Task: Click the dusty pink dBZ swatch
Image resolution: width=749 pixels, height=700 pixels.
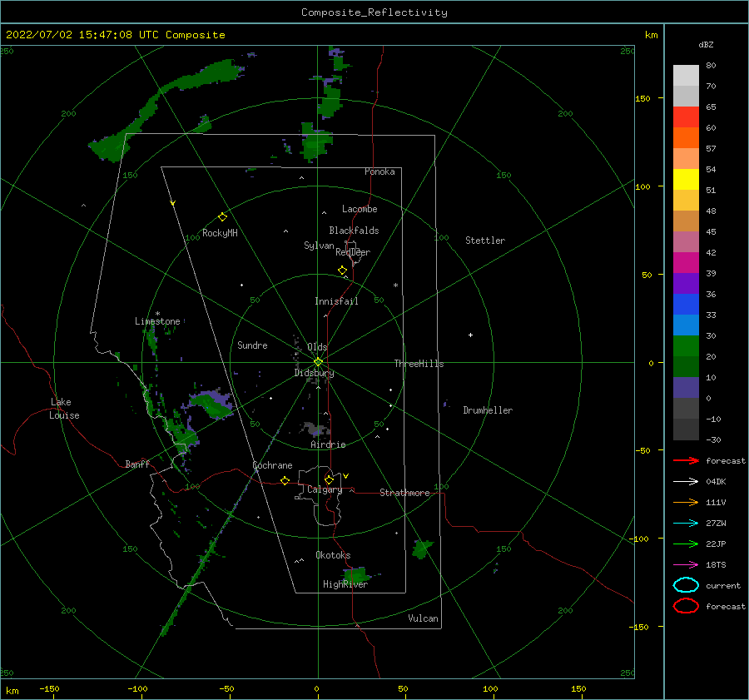Action: (686, 241)
